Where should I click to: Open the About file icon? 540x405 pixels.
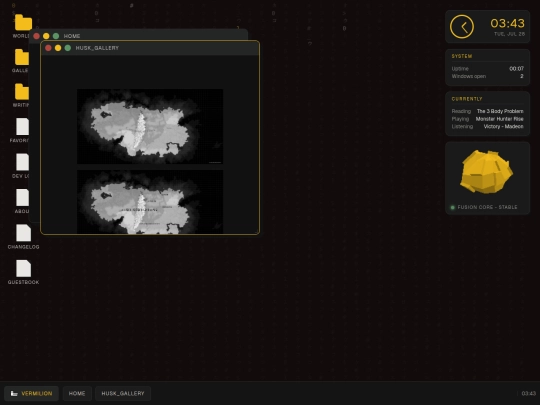coord(22,198)
